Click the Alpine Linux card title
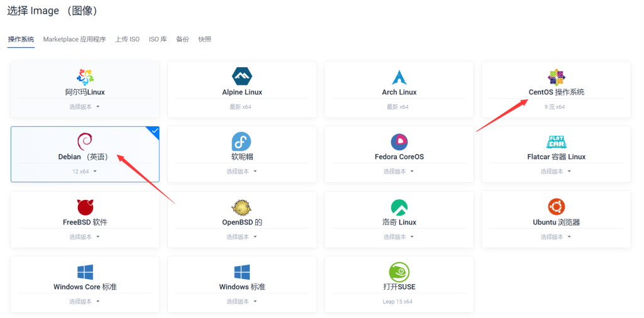 click(242, 92)
